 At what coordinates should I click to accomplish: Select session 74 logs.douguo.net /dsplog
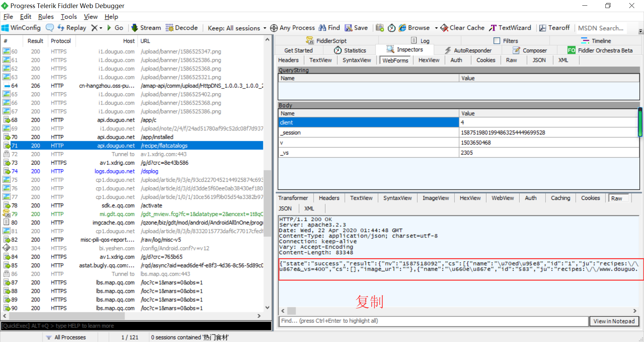pos(133,171)
